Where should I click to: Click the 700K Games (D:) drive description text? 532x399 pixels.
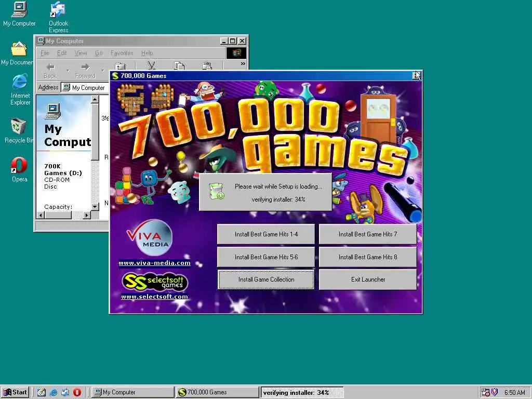[x=63, y=177]
